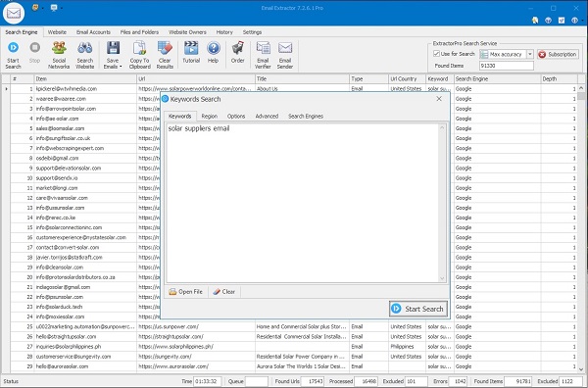Close the Keywords Search dialog
Screen dimensions: 588x388
(439, 99)
